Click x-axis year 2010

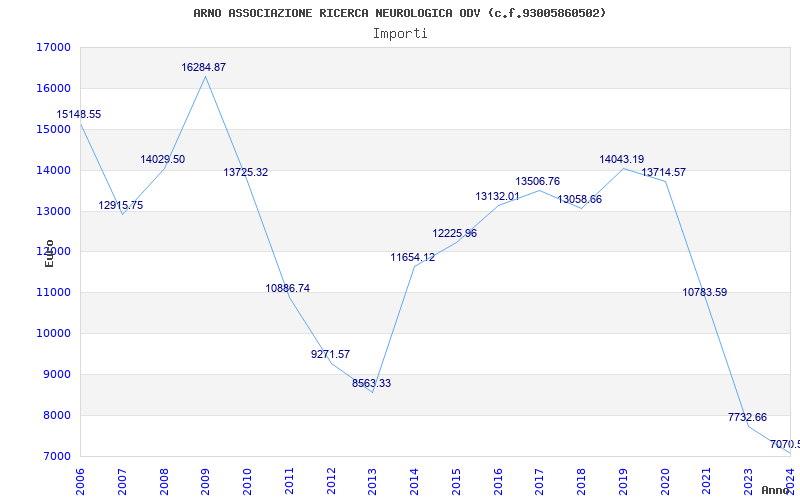pyautogui.click(x=247, y=481)
